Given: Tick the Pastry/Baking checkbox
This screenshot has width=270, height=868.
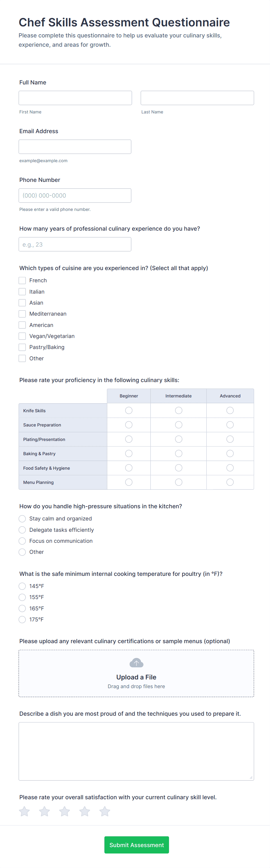Looking at the screenshot, I should click(x=22, y=347).
